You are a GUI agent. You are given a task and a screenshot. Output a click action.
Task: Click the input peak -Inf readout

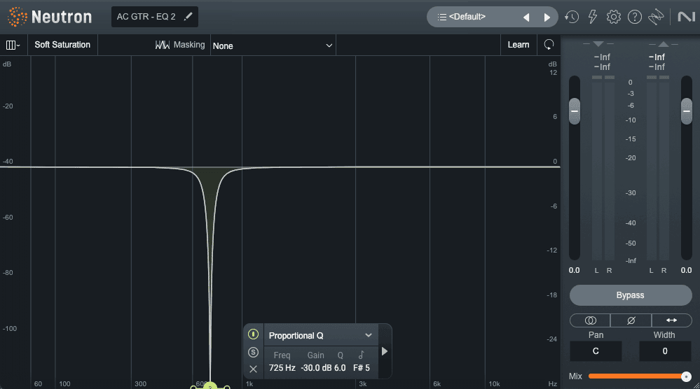(x=602, y=57)
